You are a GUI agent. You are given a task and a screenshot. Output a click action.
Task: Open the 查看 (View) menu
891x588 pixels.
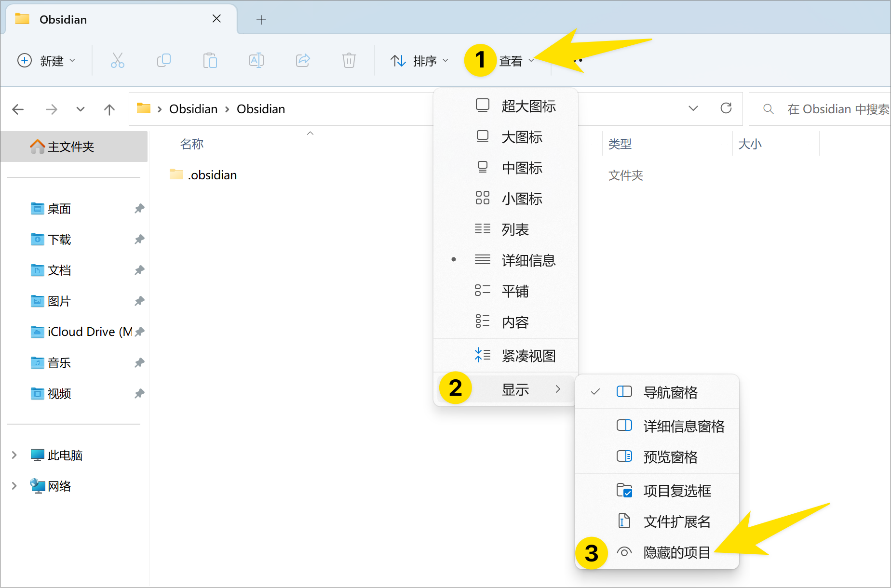click(x=516, y=61)
